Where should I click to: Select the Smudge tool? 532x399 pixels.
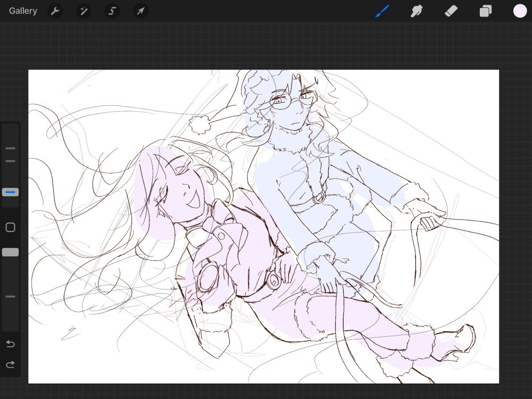tap(417, 11)
